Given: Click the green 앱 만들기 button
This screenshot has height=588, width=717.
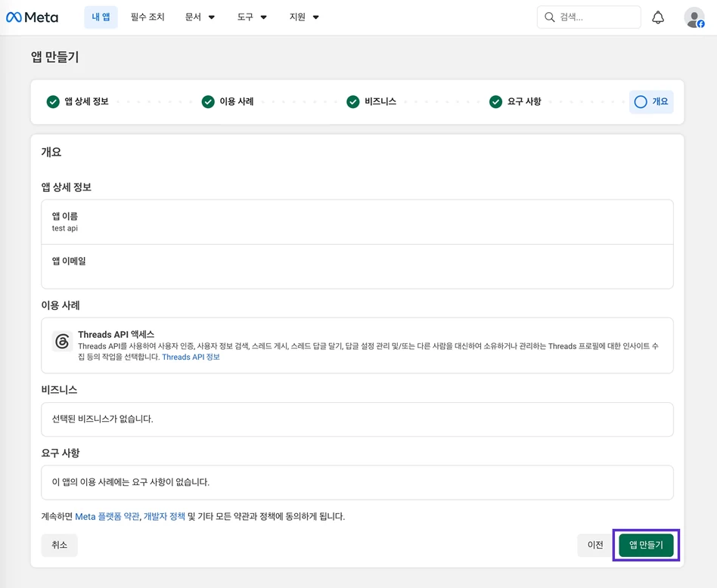Looking at the screenshot, I should (x=646, y=545).
